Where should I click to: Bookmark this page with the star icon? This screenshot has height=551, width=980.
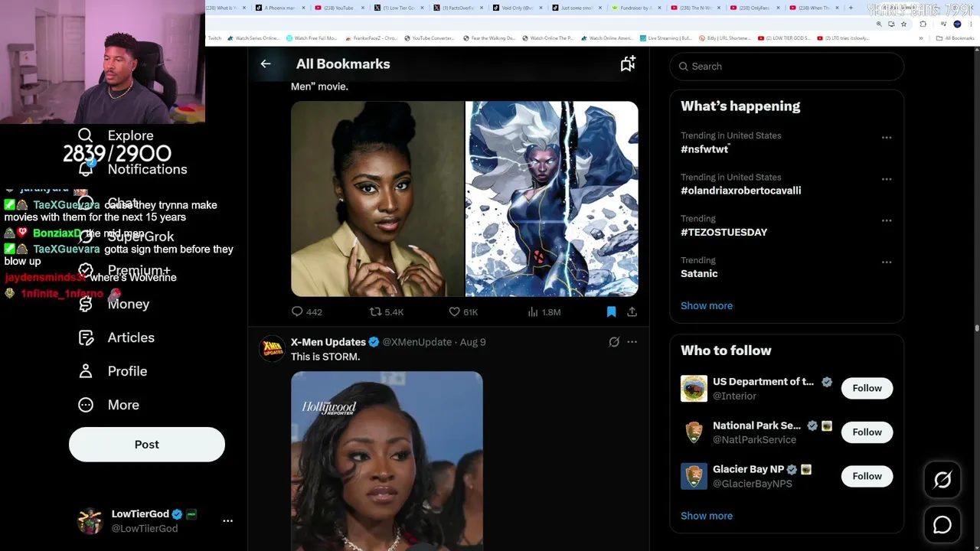(x=903, y=24)
